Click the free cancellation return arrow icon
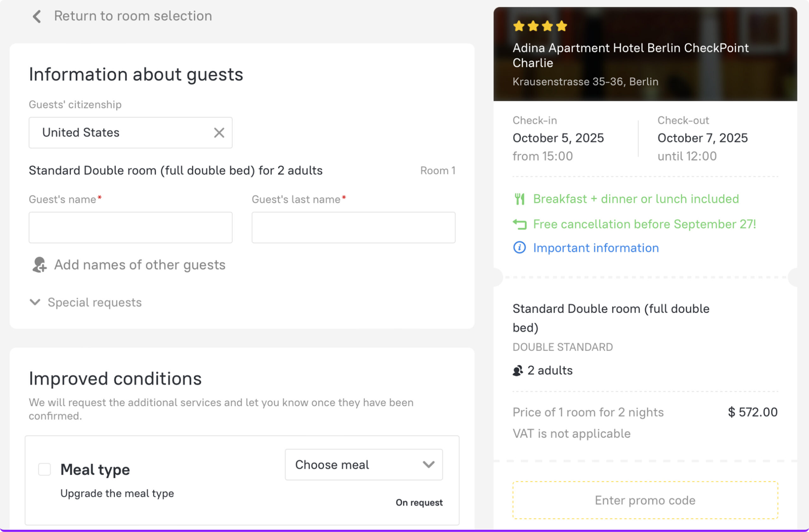 [520, 224]
